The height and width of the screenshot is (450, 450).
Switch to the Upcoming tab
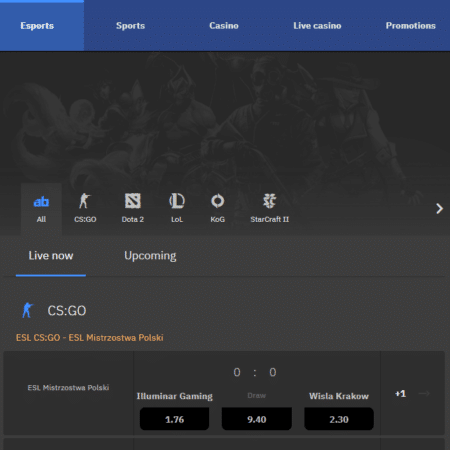pos(150,256)
